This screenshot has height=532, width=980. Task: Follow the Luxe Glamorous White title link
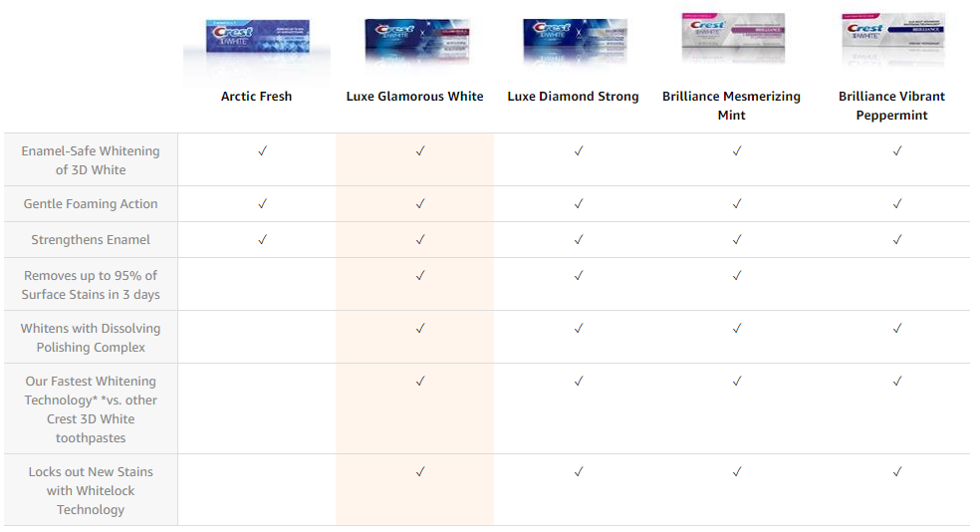click(414, 97)
